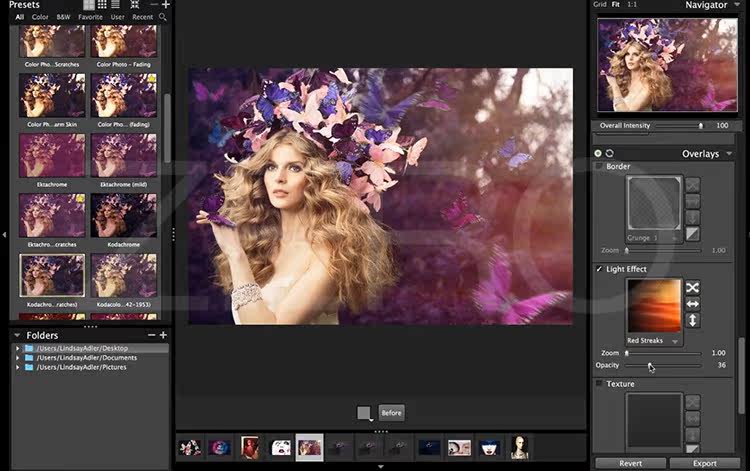Uncheck the Light Effect checkbox
The width and height of the screenshot is (750, 471).
pyautogui.click(x=600, y=270)
